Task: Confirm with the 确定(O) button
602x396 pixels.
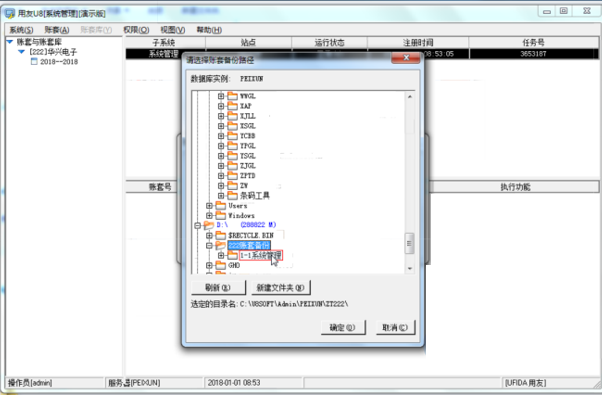Action: click(x=342, y=327)
